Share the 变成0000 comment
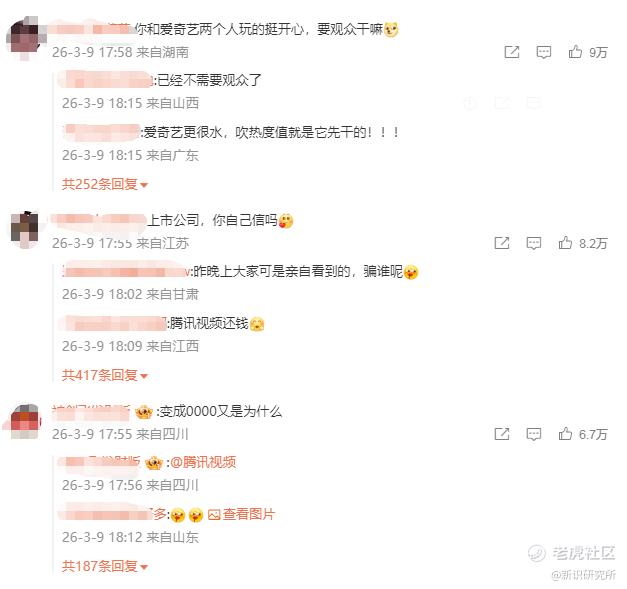This screenshot has height=589, width=627. pyautogui.click(x=502, y=434)
